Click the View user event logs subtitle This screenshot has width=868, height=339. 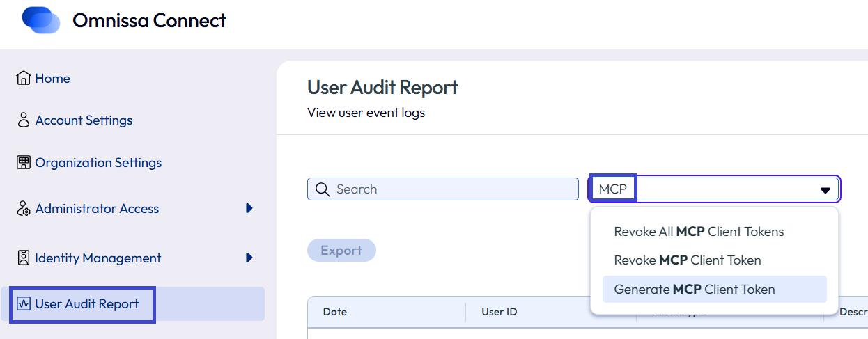click(366, 112)
